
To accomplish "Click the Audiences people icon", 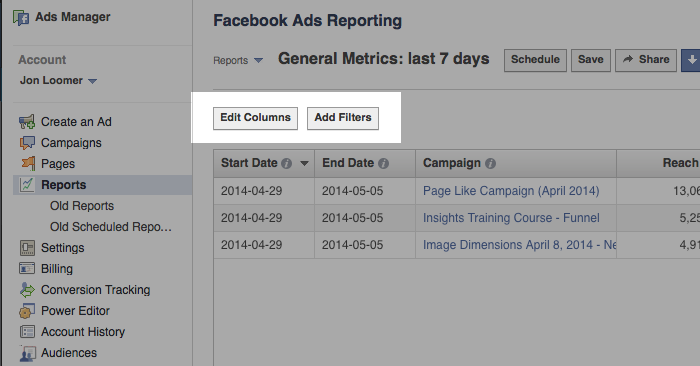I will point(27,353).
